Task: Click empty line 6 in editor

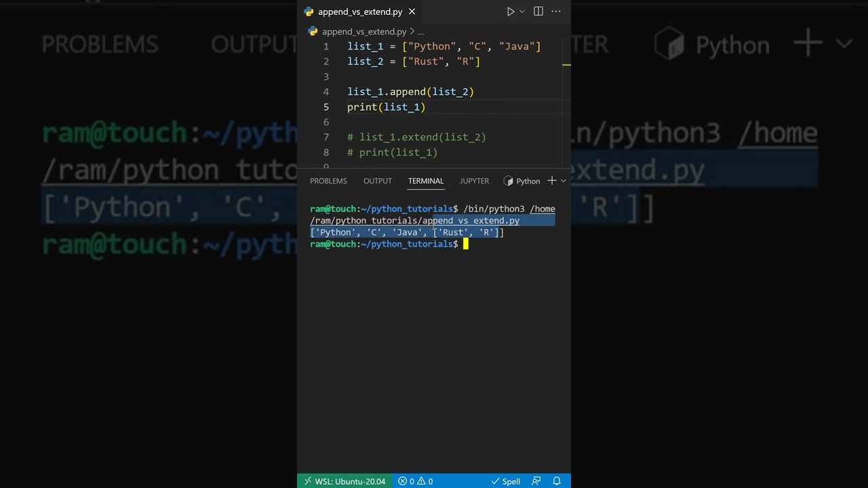Action: coord(454,122)
